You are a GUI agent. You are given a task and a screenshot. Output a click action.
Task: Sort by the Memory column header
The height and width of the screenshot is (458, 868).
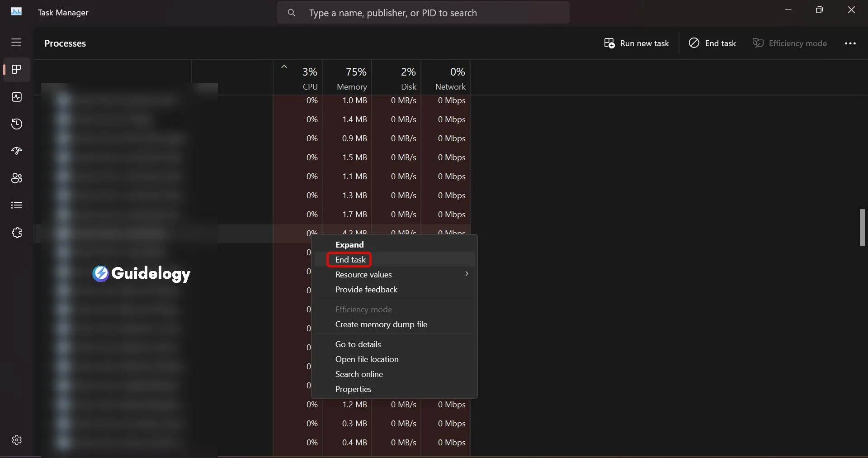coord(347,78)
